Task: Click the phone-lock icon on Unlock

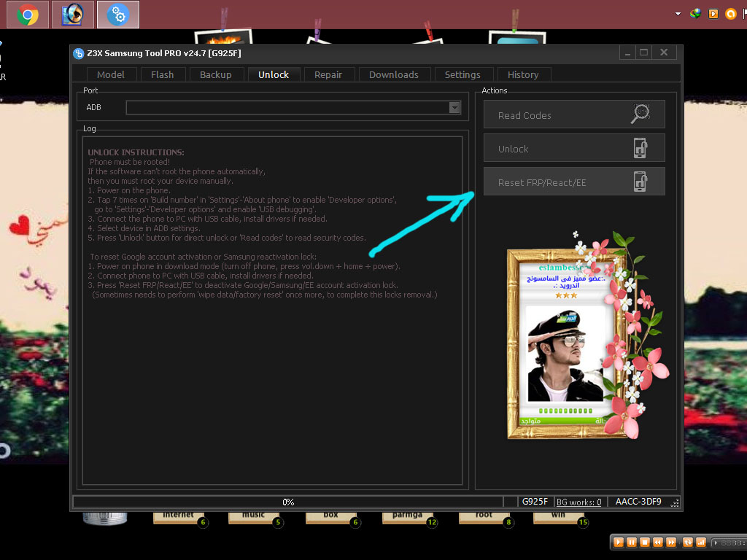Action: [x=640, y=148]
